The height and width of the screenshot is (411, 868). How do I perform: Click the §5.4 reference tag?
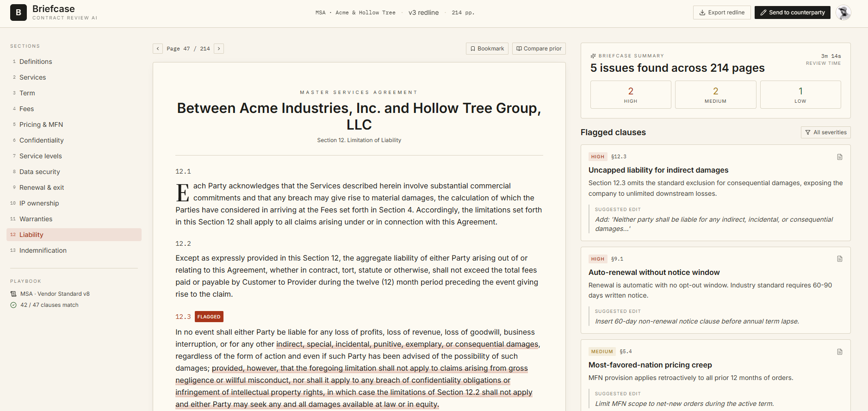click(x=626, y=352)
